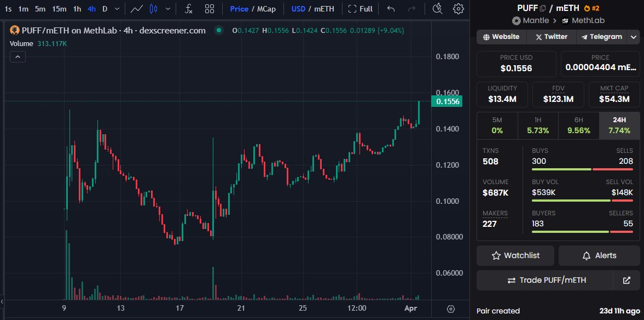Add pair to Watchlist
The width and height of the screenshot is (644, 320).
tap(515, 255)
